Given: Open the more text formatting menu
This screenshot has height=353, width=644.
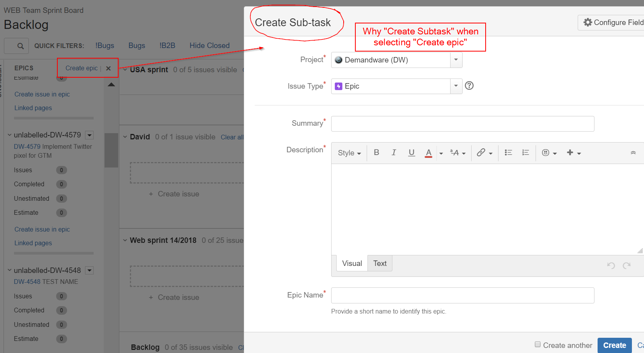Looking at the screenshot, I should 458,153.
